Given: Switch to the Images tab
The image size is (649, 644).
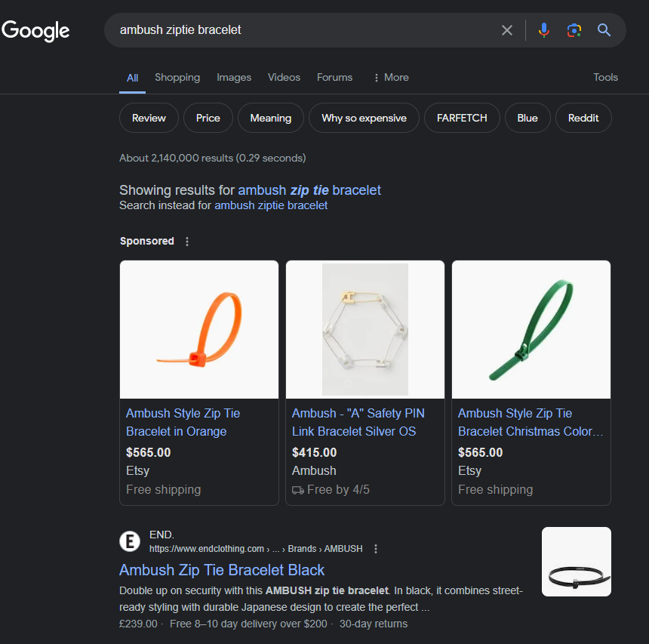Looking at the screenshot, I should pos(234,77).
